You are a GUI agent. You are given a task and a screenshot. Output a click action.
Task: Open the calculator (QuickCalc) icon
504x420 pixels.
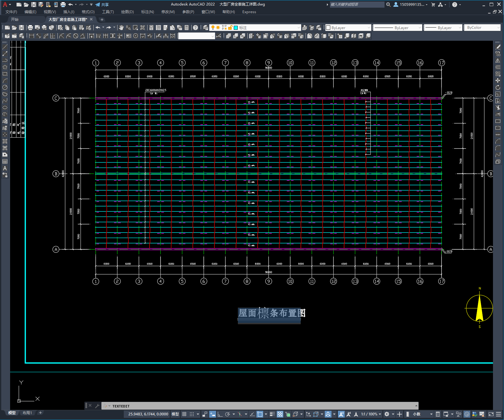pyautogui.click(x=187, y=28)
